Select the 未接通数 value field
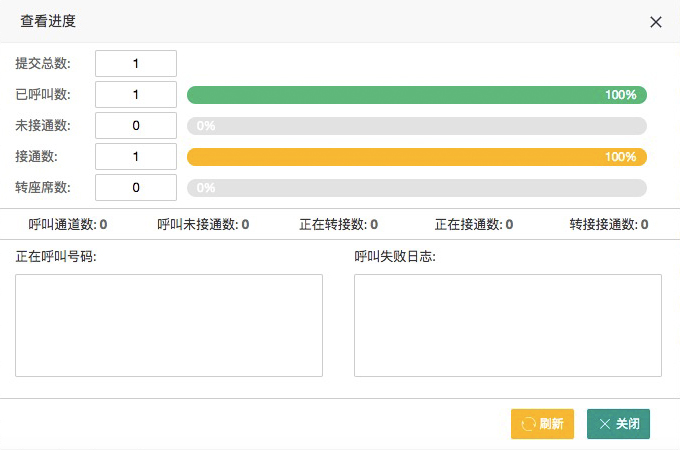The height and width of the screenshot is (450, 680). pos(136,126)
